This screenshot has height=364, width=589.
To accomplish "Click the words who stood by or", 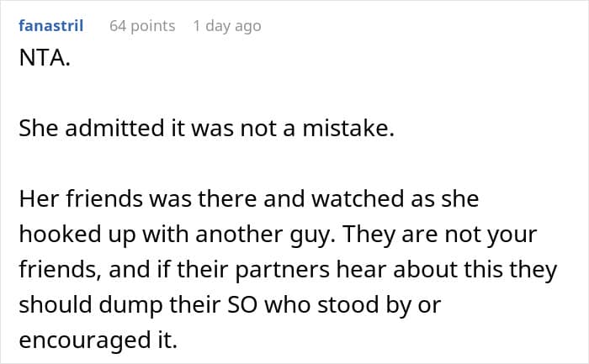I will pyautogui.click(x=353, y=304).
